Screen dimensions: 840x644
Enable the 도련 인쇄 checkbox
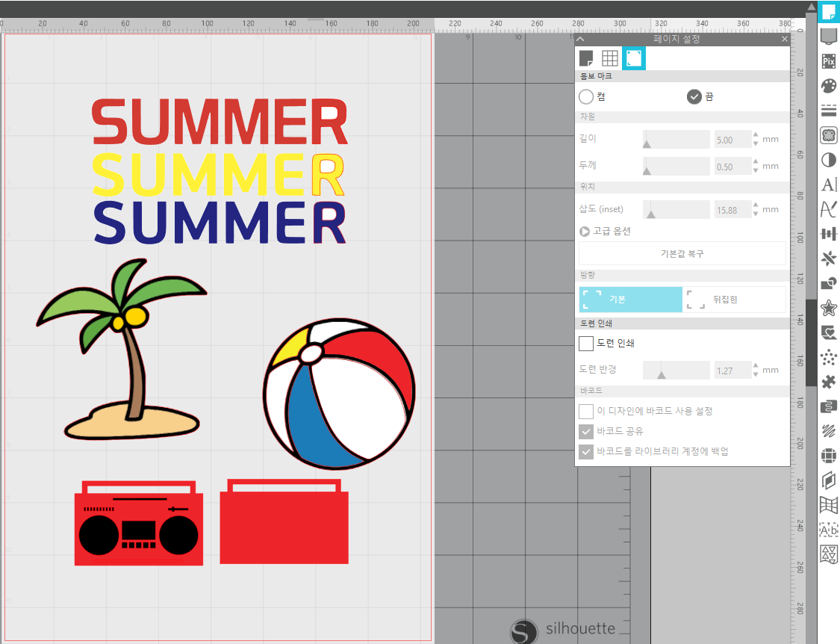coord(586,344)
